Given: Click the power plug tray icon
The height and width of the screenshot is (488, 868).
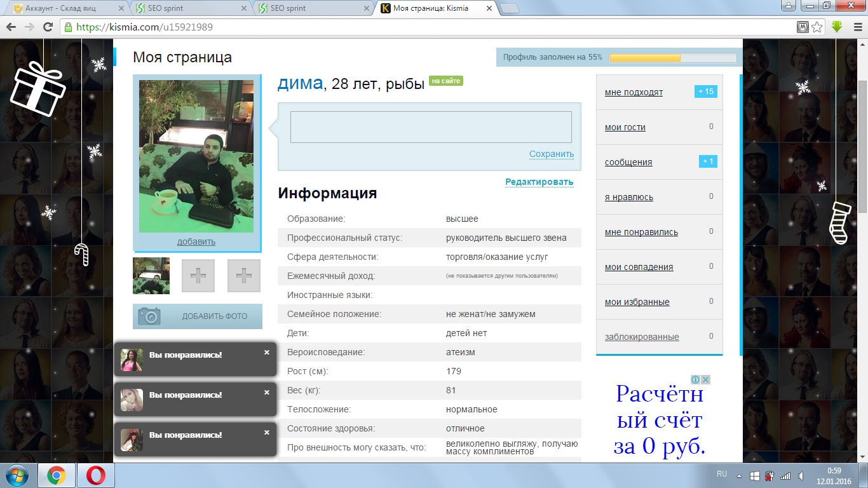Looking at the screenshot, I should tap(770, 475).
